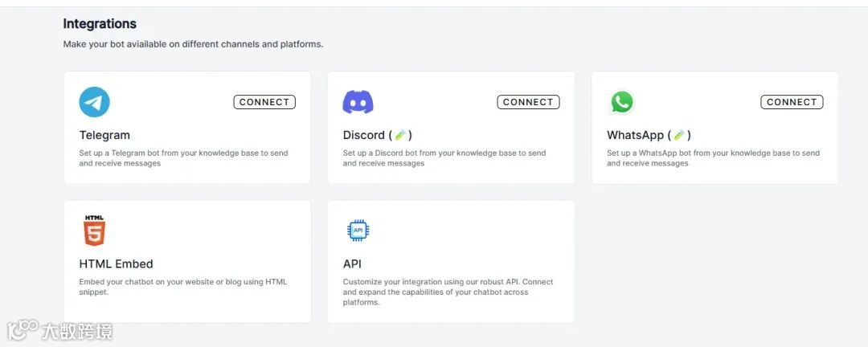868x347 pixels.
Task: Click the API chip icon
Action: click(358, 231)
